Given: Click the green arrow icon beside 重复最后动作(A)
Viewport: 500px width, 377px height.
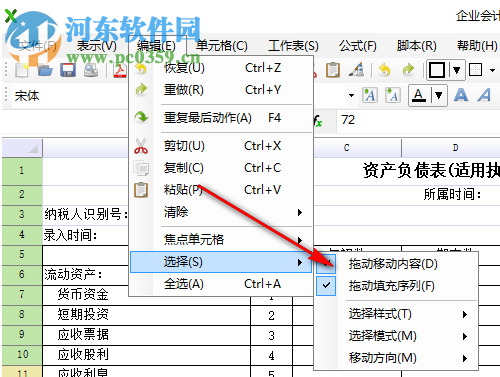Looking at the screenshot, I should coord(141,117).
